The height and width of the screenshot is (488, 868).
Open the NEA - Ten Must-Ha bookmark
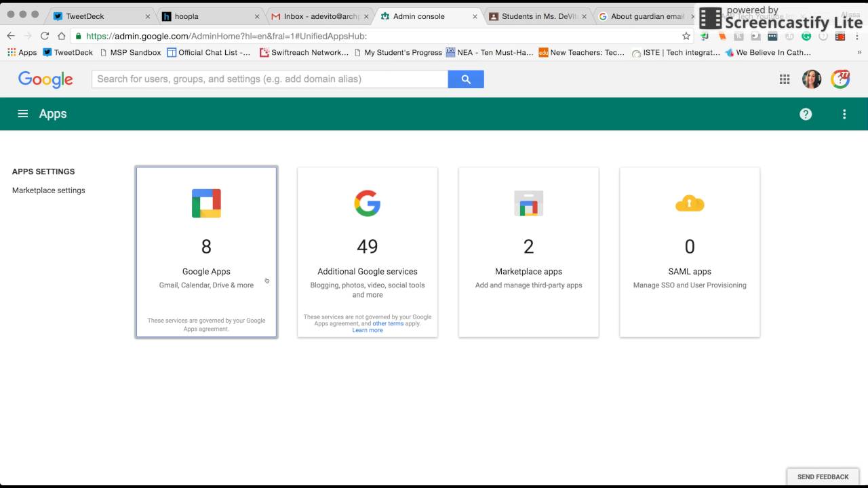490,52
